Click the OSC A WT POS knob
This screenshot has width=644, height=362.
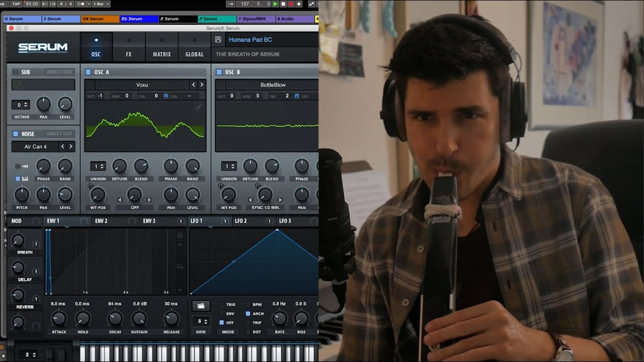point(98,195)
